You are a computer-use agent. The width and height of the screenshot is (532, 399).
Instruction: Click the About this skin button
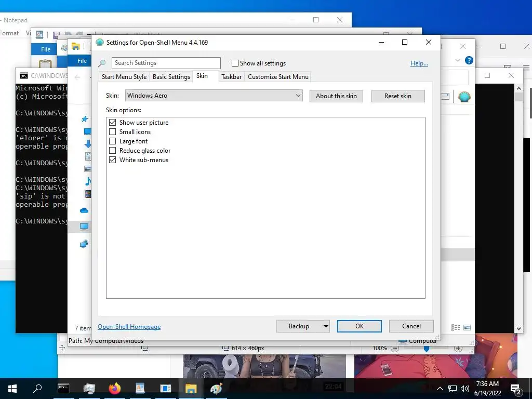pos(336,96)
